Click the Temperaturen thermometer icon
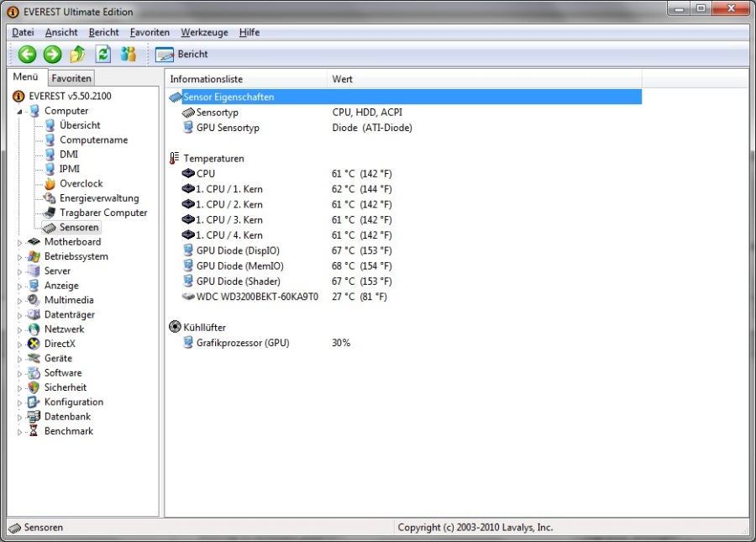The width and height of the screenshot is (756, 542). click(x=174, y=158)
